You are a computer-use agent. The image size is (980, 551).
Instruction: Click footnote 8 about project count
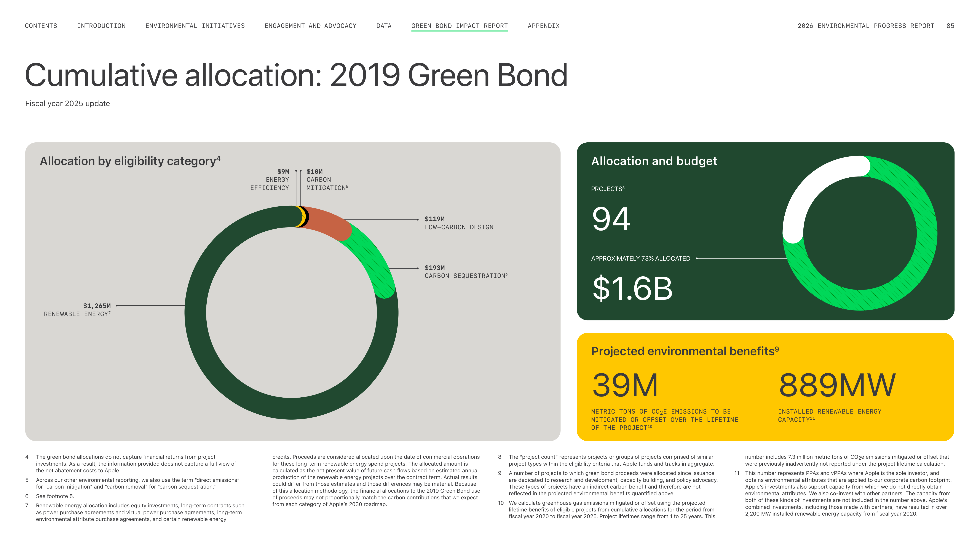(607, 460)
